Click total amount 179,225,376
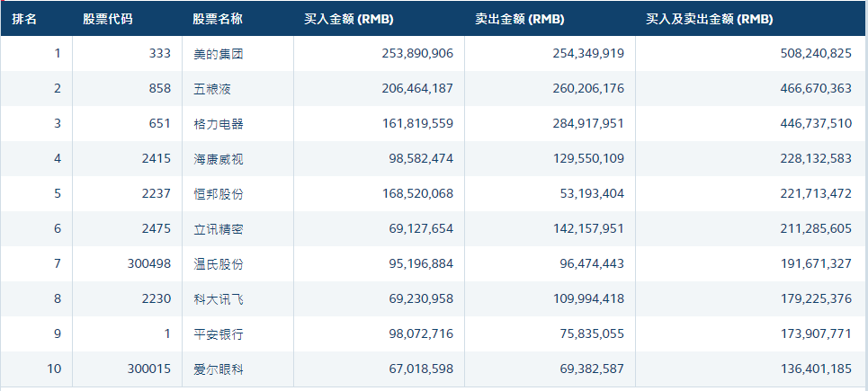This screenshot has width=868, height=391. pos(816,298)
